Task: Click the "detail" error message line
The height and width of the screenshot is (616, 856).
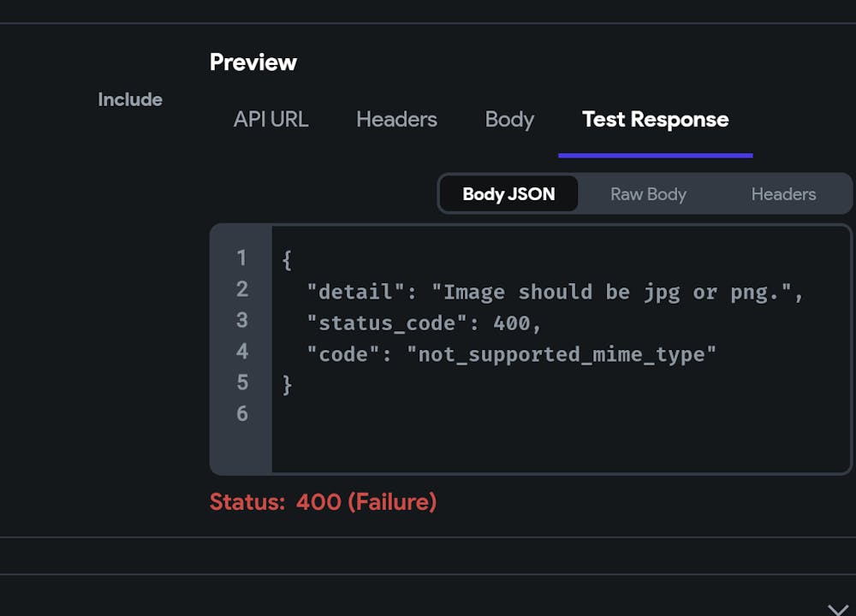Action: point(556,293)
